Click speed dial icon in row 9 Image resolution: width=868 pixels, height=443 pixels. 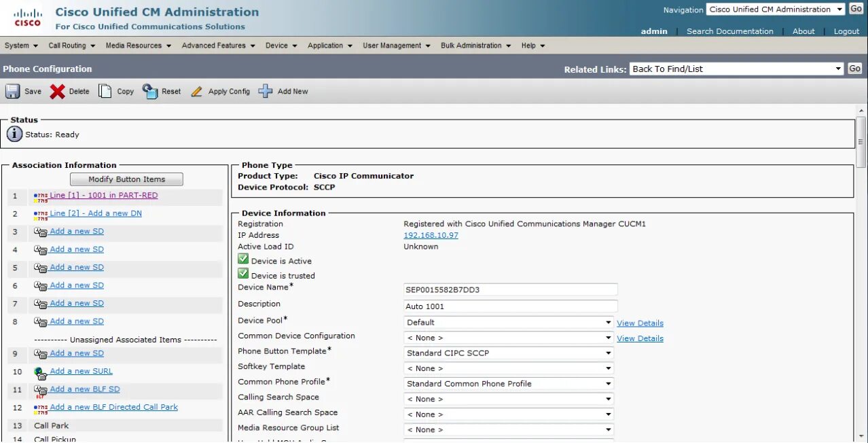[41, 354]
